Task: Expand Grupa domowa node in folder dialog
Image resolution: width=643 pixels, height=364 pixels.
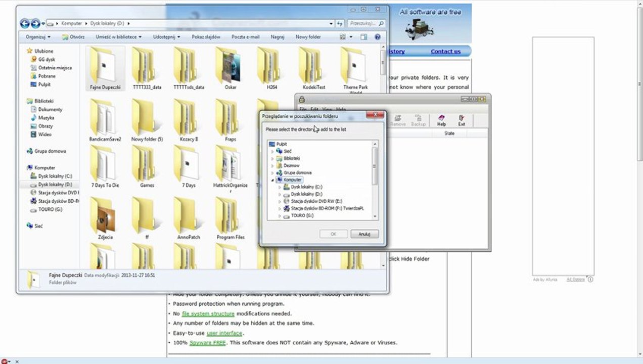Action: pos(272,172)
